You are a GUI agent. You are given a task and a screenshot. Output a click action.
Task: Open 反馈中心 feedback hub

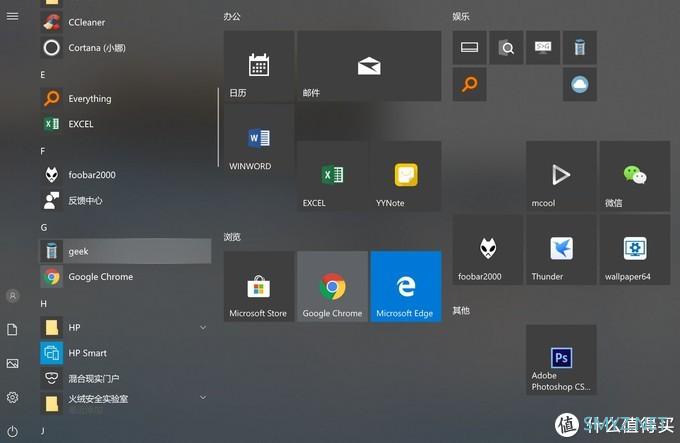point(126,200)
